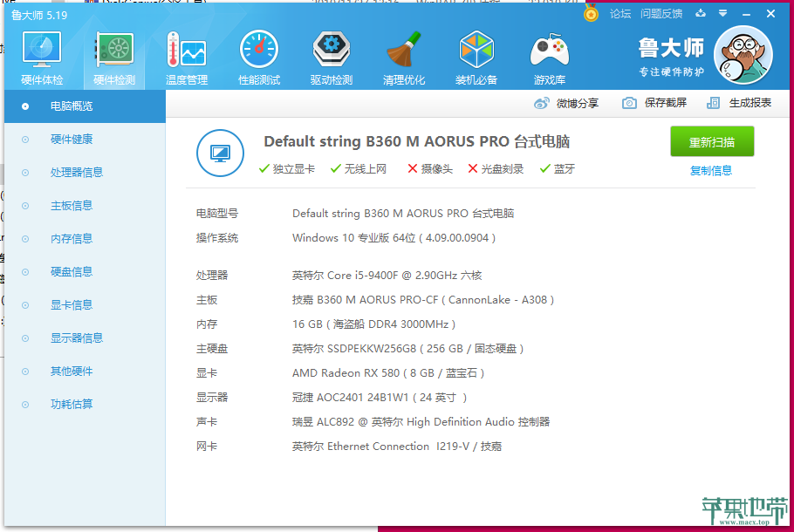Click the 摄像头 feature indicator
This screenshot has height=532, width=794.
point(430,169)
